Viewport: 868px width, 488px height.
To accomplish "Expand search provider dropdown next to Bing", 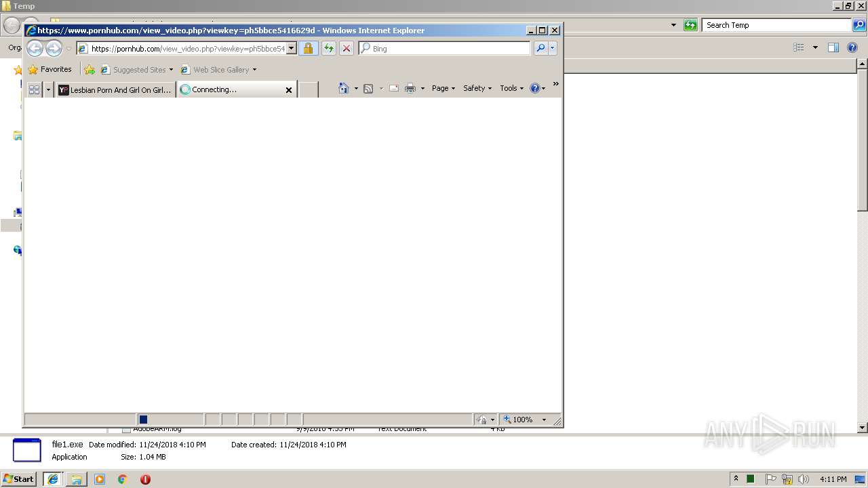I will [x=553, y=48].
